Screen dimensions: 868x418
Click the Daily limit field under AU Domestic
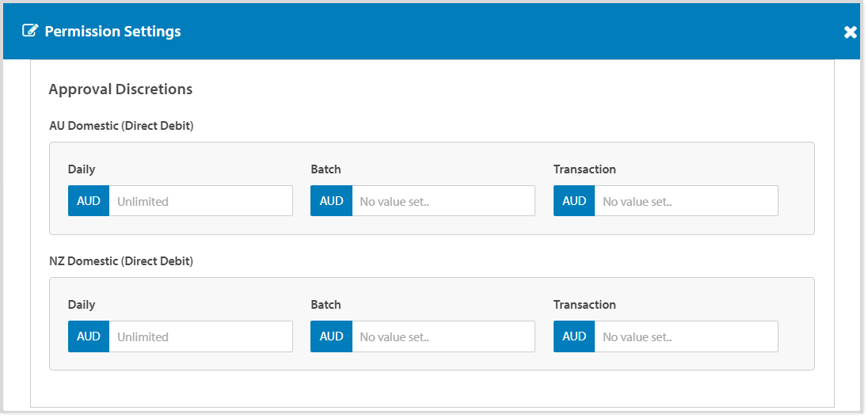click(x=200, y=201)
